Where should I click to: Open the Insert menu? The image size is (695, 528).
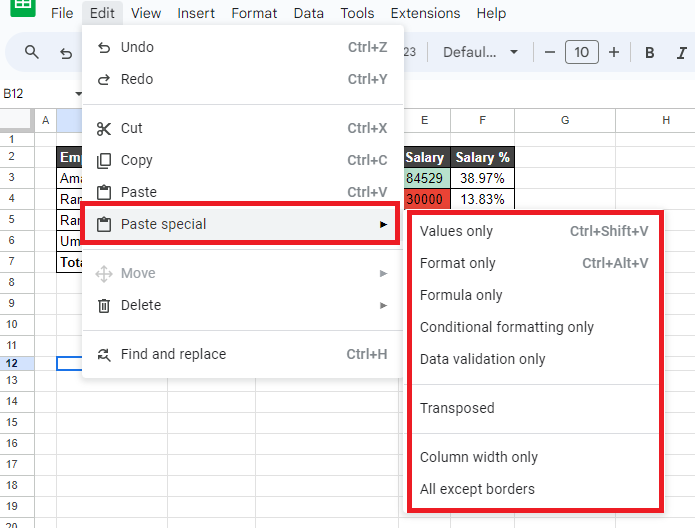pos(196,13)
